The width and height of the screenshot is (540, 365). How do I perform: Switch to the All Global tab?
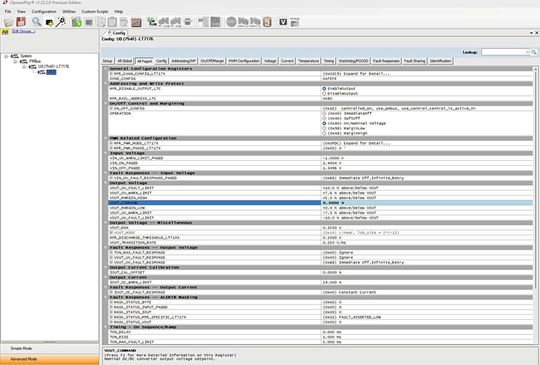(x=125, y=61)
